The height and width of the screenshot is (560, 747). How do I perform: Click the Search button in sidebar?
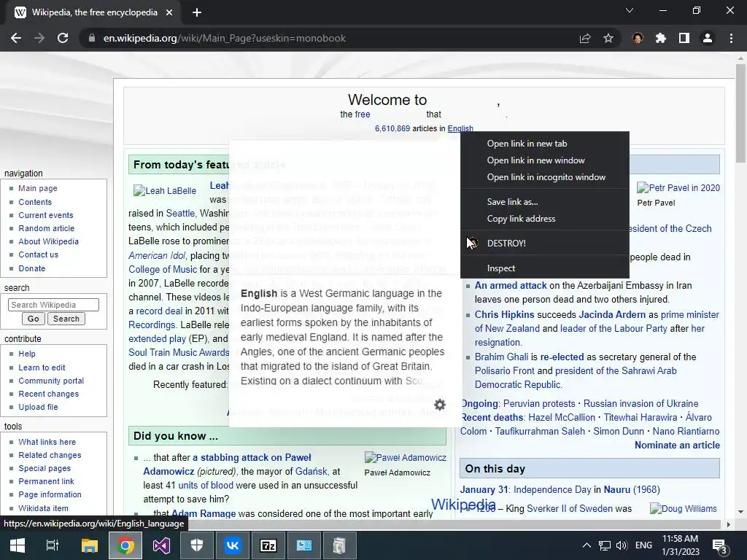coord(66,319)
